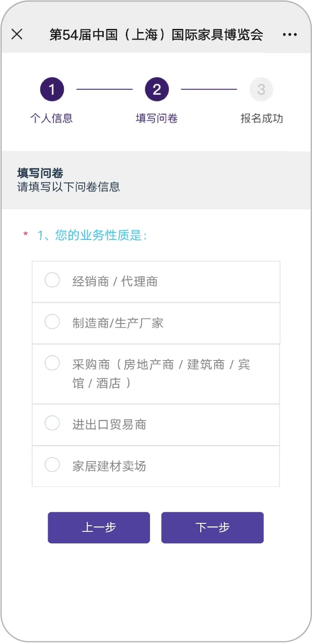312x644 pixels.
Task: Close the survey form window
Action: 17,34
